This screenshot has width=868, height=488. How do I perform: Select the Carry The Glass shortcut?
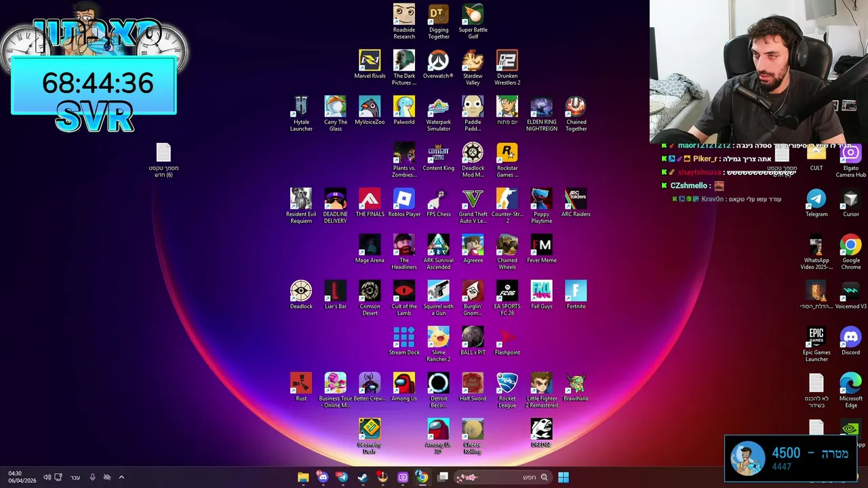[336, 113]
